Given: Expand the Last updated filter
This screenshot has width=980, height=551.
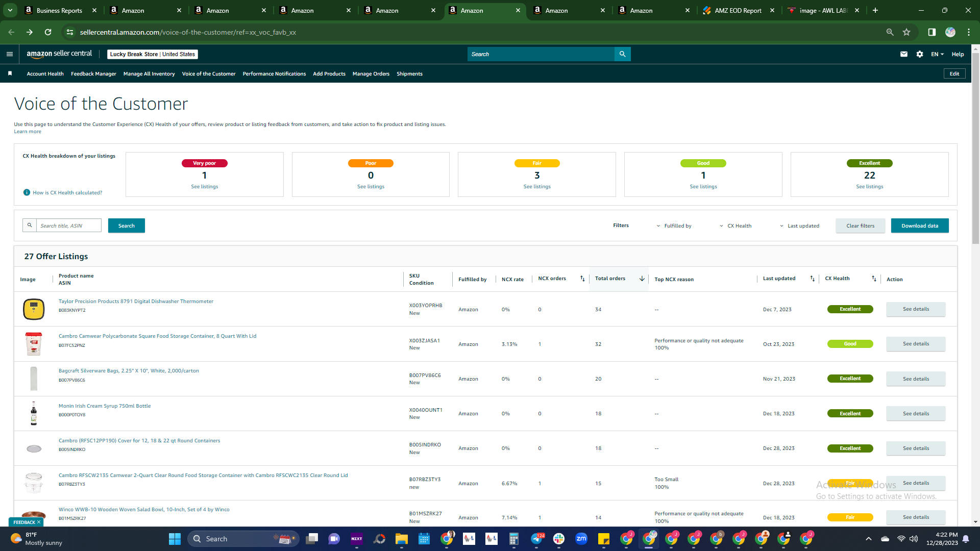Looking at the screenshot, I should coord(799,226).
